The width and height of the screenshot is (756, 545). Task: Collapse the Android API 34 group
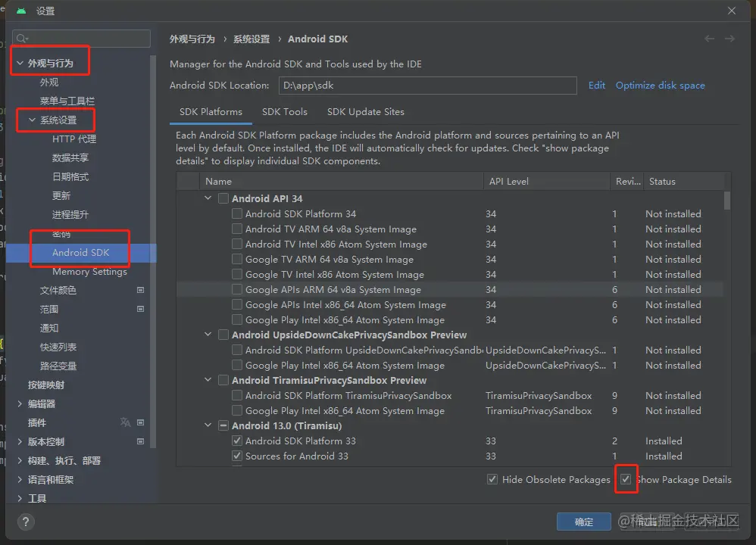208,198
